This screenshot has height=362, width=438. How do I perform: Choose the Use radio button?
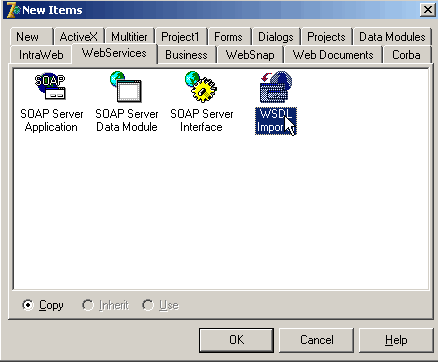[x=148, y=305]
